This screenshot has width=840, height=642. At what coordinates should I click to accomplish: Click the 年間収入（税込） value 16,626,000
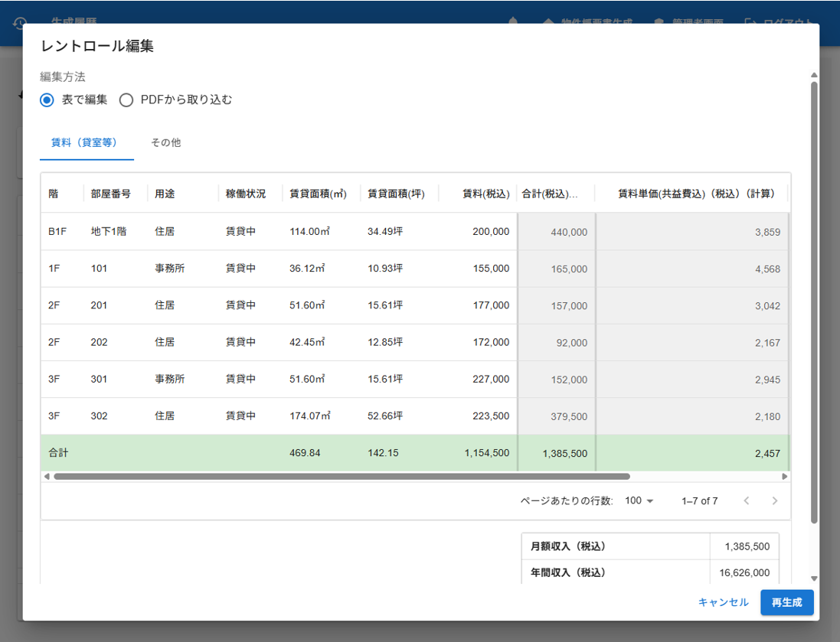(x=744, y=573)
